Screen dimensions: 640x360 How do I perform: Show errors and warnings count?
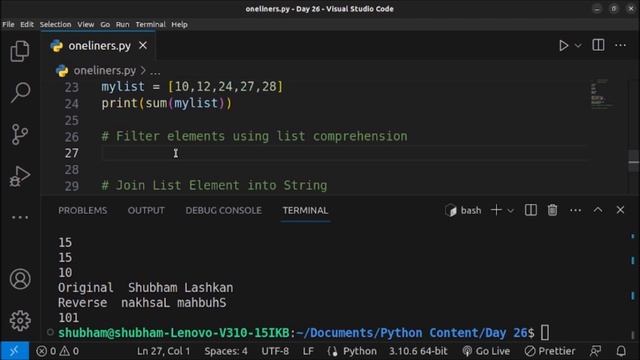[x=58, y=351]
